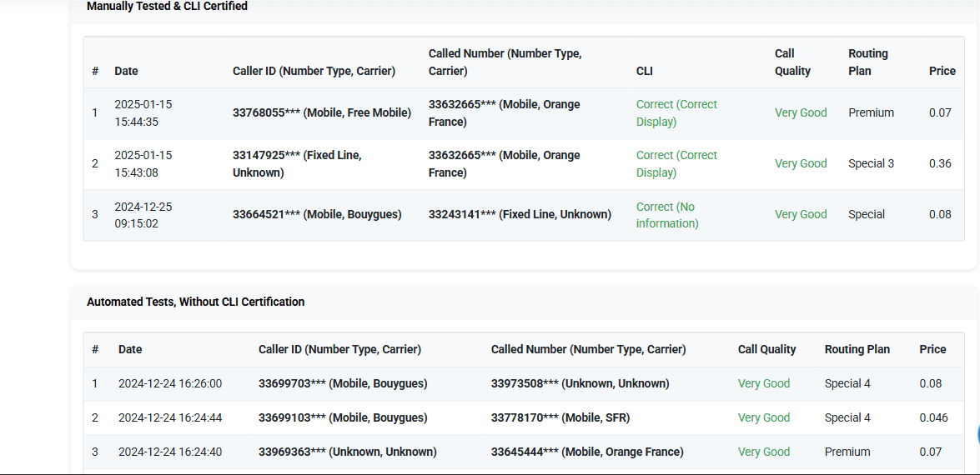Click 'Very Good' for 33973508*** automated test
This screenshot has height=475, width=980.
tap(763, 383)
